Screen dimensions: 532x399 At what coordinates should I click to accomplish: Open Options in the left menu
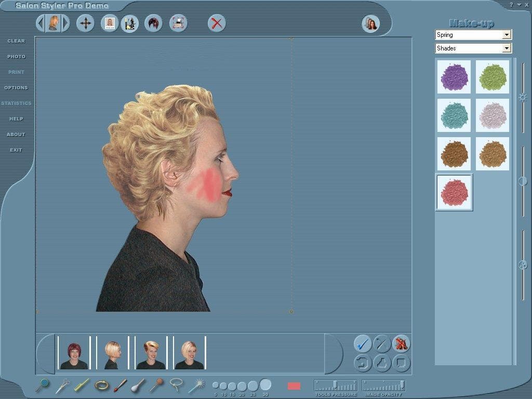pos(16,88)
